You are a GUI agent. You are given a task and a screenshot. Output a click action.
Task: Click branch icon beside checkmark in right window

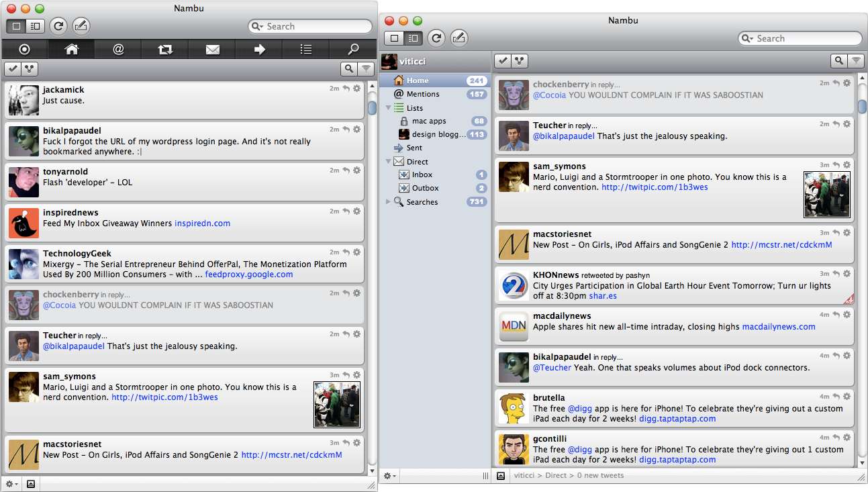tap(519, 61)
